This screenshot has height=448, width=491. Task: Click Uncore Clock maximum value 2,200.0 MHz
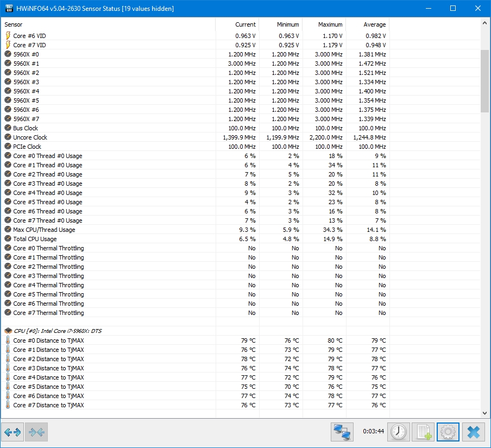pos(326,137)
